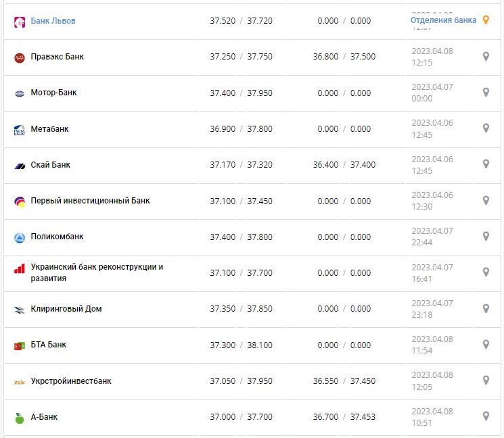Click the location pin in Мотор-Банк row

(x=485, y=93)
